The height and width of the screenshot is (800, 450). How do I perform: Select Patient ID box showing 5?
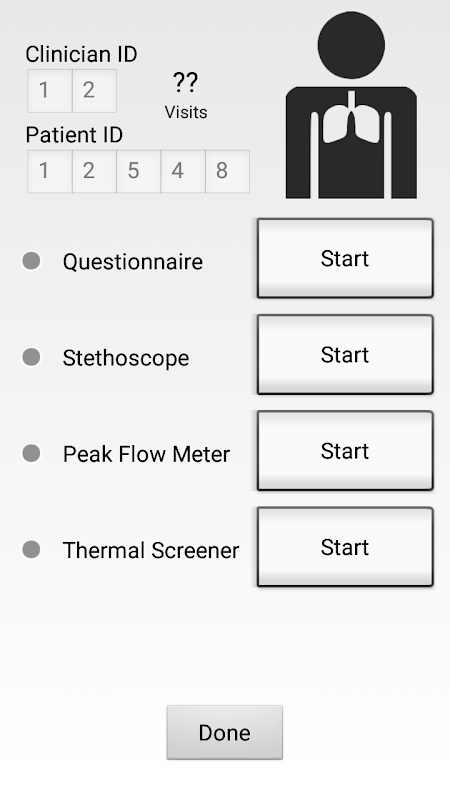pos(139,171)
